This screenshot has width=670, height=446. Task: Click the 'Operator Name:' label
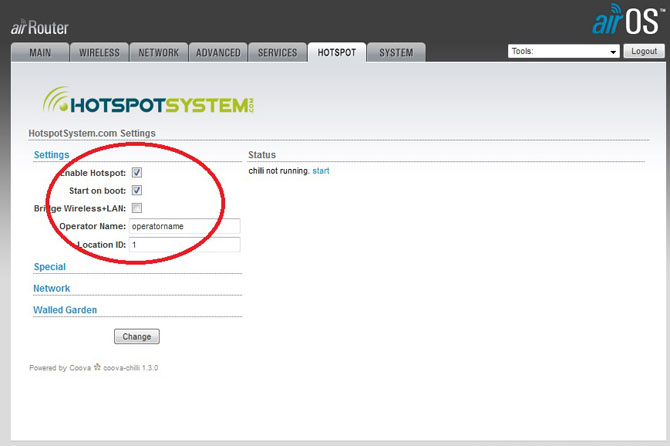click(x=93, y=226)
